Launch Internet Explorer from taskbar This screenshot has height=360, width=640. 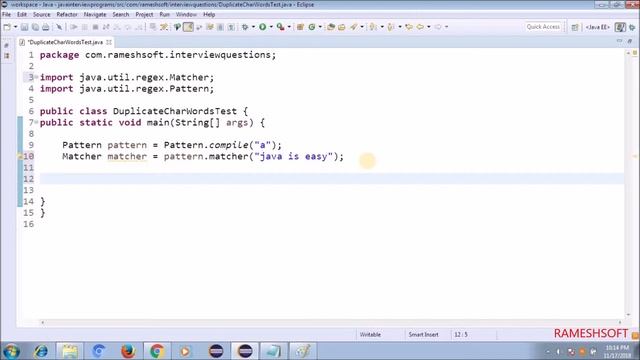[x=41, y=351]
